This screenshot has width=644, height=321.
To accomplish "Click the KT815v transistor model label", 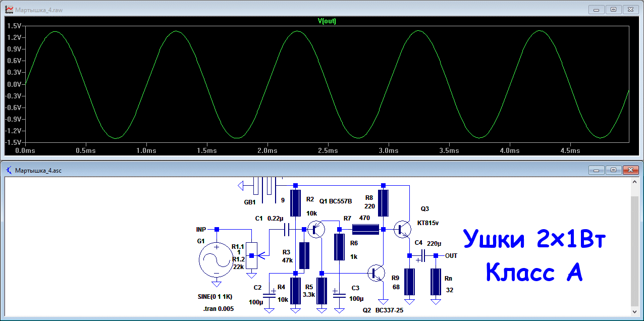I will pos(427,223).
